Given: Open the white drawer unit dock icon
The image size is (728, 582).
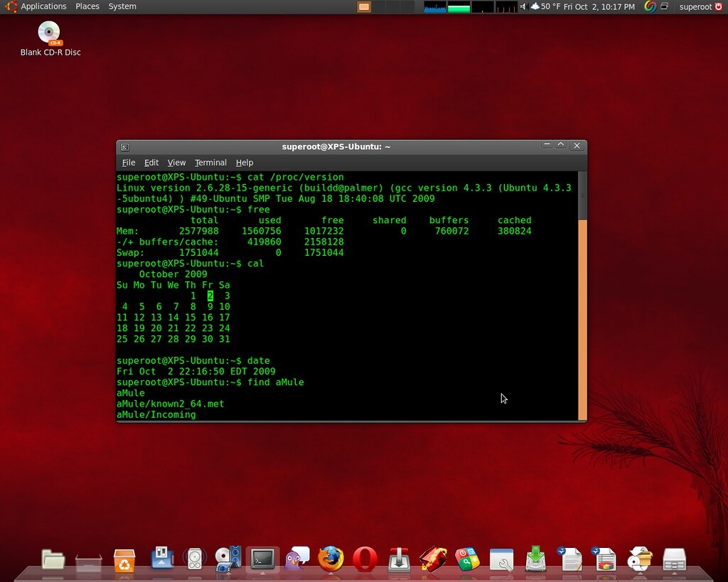Looking at the screenshot, I should pyautogui.click(x=674, y=559).
